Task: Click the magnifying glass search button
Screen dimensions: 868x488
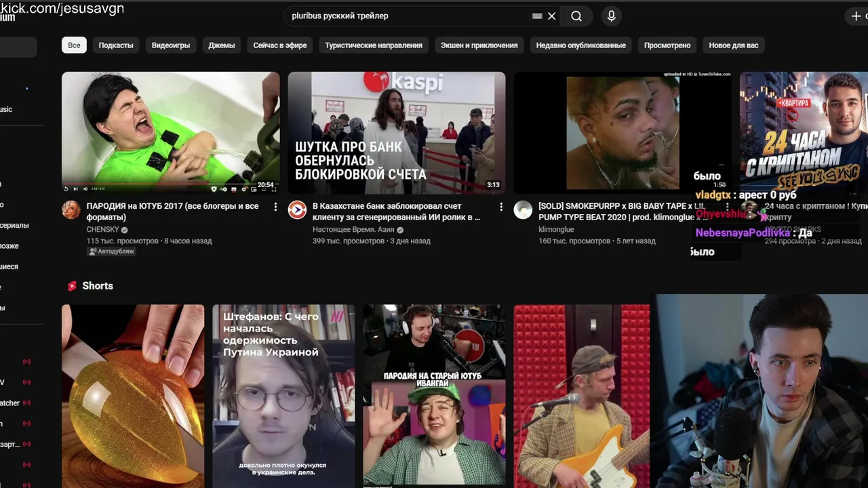Action: [576, 16]
